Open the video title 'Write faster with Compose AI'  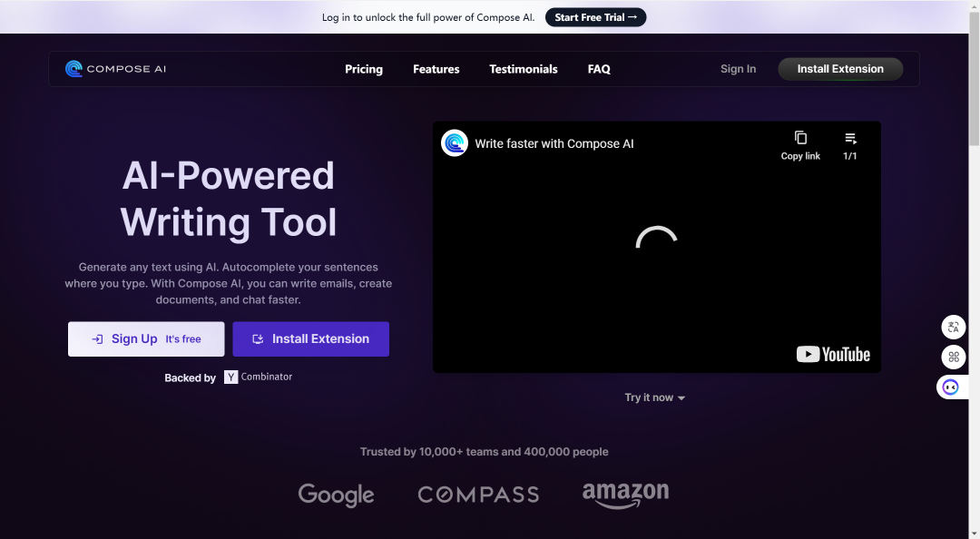click(554, 143)
